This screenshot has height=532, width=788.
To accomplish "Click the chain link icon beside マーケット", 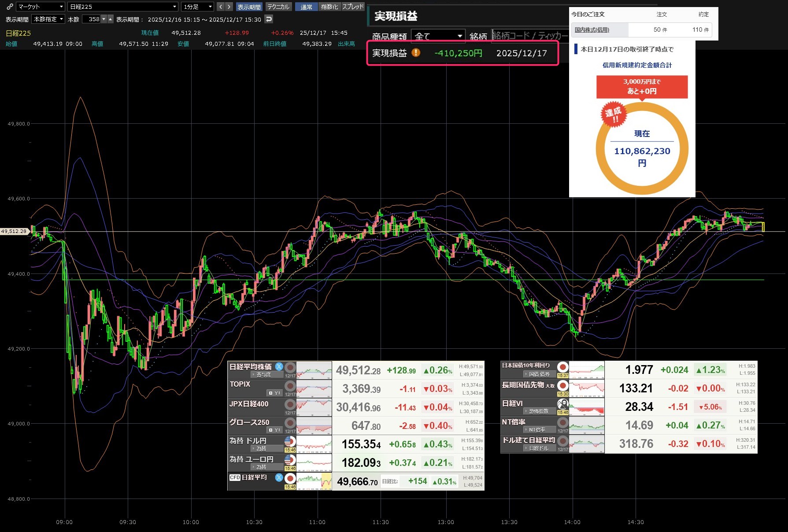I will pyautogui.click(x=10, y=7).
